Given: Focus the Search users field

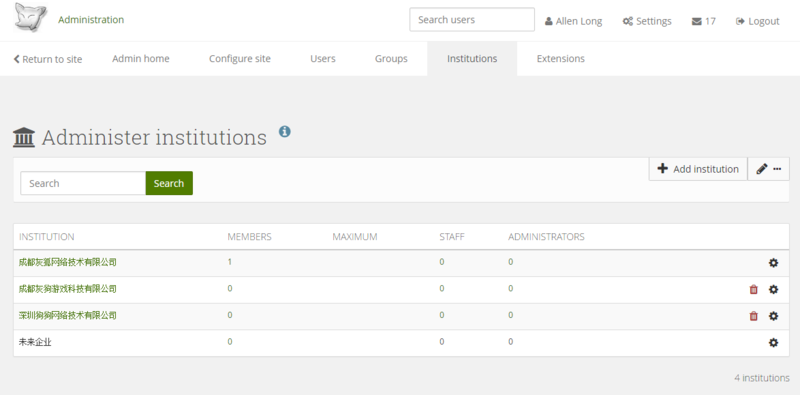Looking at the screenshot, I should 472,19.
